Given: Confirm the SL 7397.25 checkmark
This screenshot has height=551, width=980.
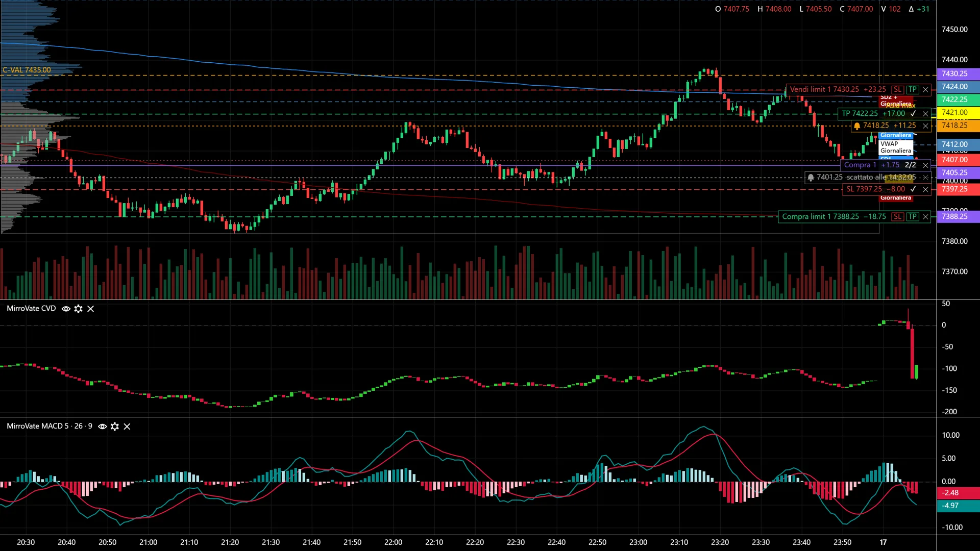Looking at the screenshot, I should [913, 189].
